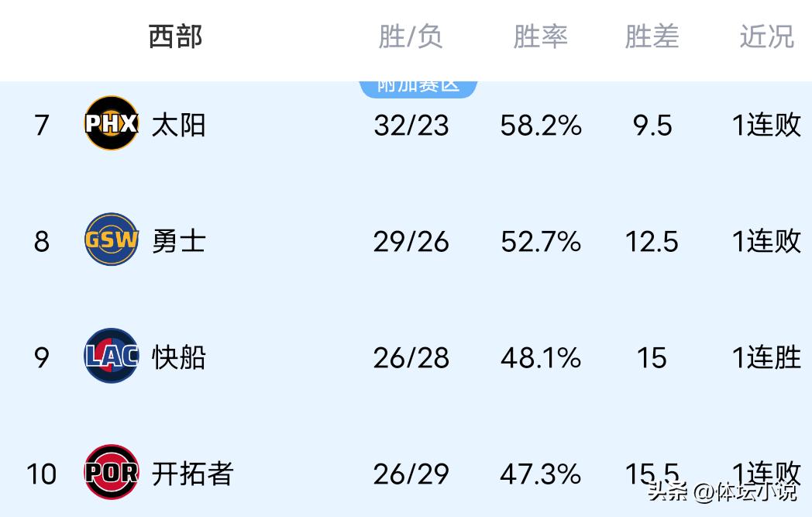Click the 近况 column header
The height and width of the screenshot is (517, 812).
tap(766, 36)
